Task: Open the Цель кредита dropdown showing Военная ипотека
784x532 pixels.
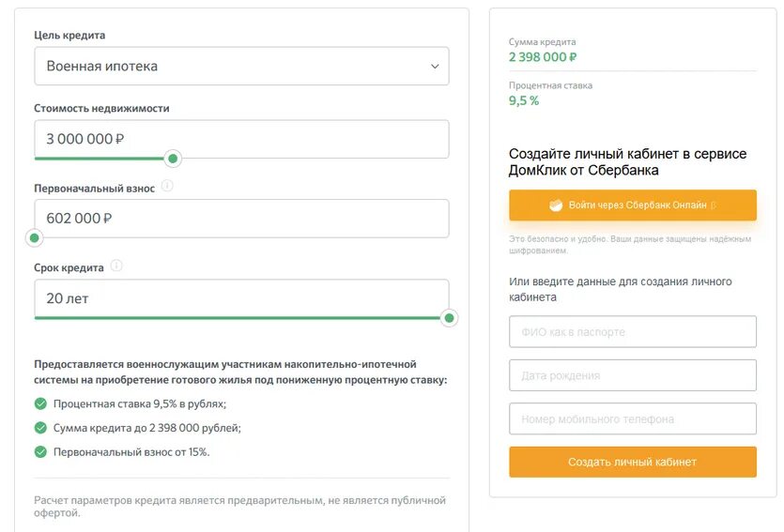Action: click(x=241, y=67)
